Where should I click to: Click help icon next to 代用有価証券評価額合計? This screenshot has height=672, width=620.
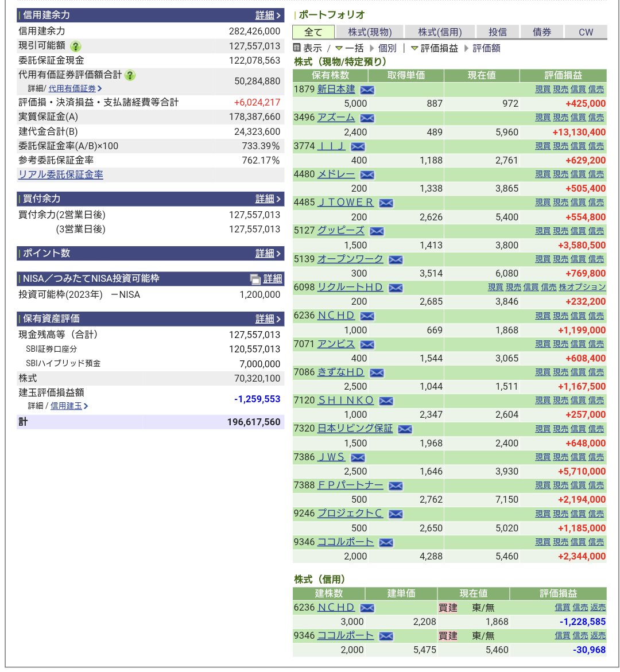pos(130,75)
